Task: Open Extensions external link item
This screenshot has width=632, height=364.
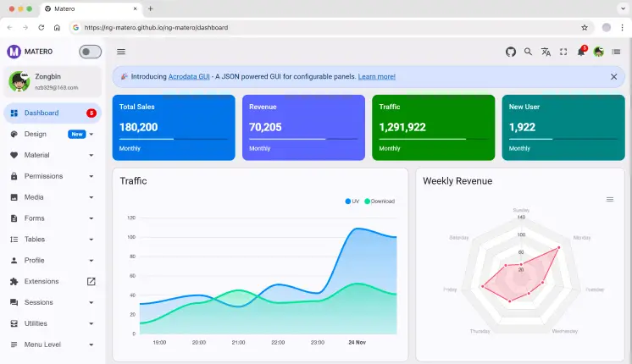Action: [x=53, y=281]
